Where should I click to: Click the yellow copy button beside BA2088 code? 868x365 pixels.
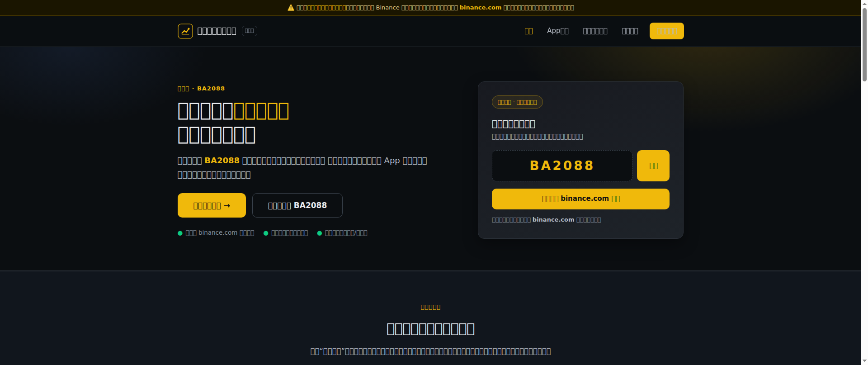(653, 166)
